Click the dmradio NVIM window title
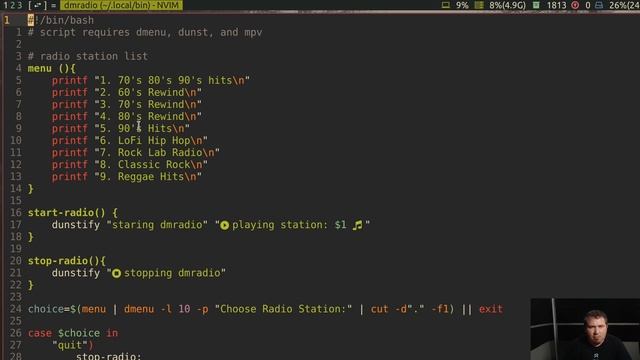The width and height of the screenshot is (640, 360). point(121,5)
